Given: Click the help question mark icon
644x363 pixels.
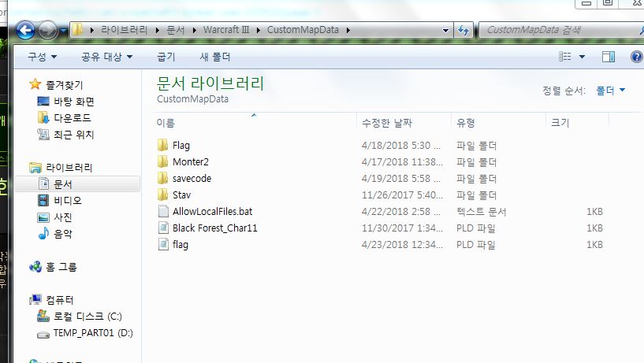Looking at the screenshot, I should point(636,57).
